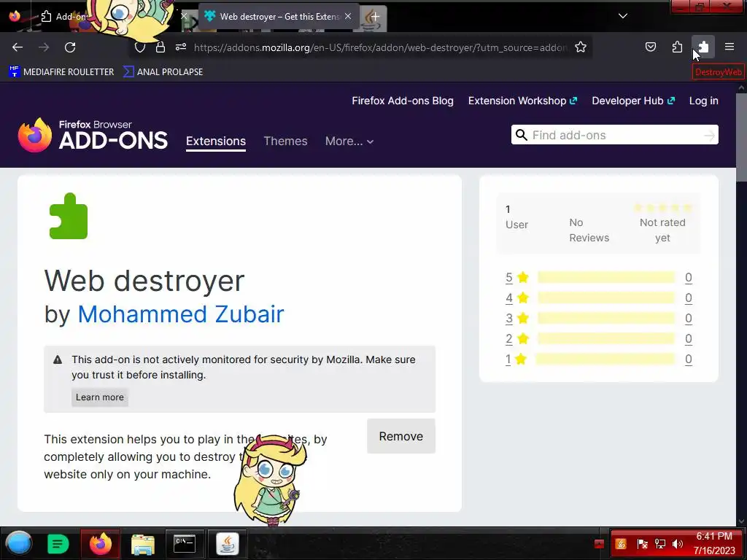Open site permissions icon in address bar
The width and height of the screenshot is (747, 560).
(x=181, y=47)
